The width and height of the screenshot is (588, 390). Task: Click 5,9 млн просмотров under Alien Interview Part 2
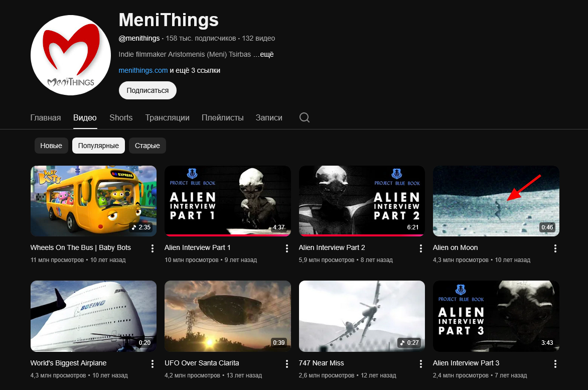coord(326,260)
